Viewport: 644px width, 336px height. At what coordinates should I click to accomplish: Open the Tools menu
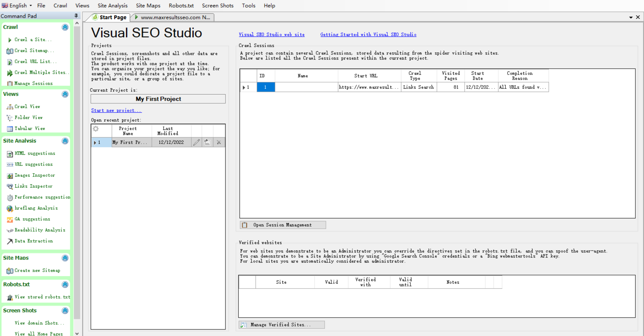tap(248, 6)
